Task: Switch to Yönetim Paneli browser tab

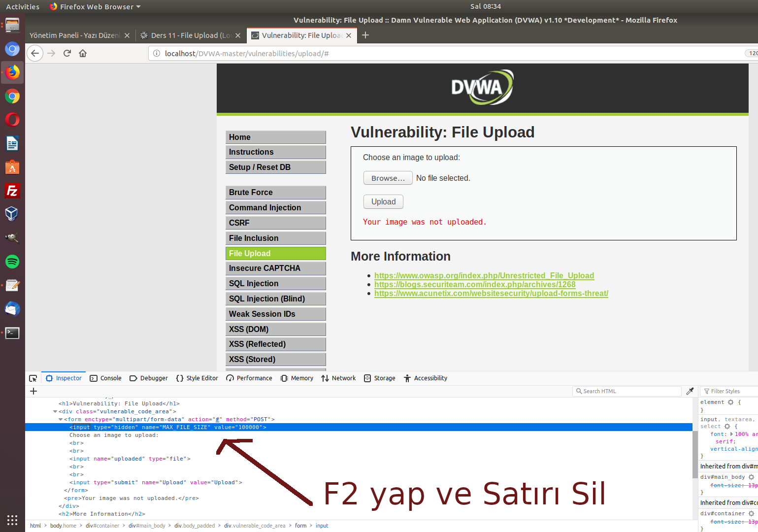Action: [x=80, y=35]
